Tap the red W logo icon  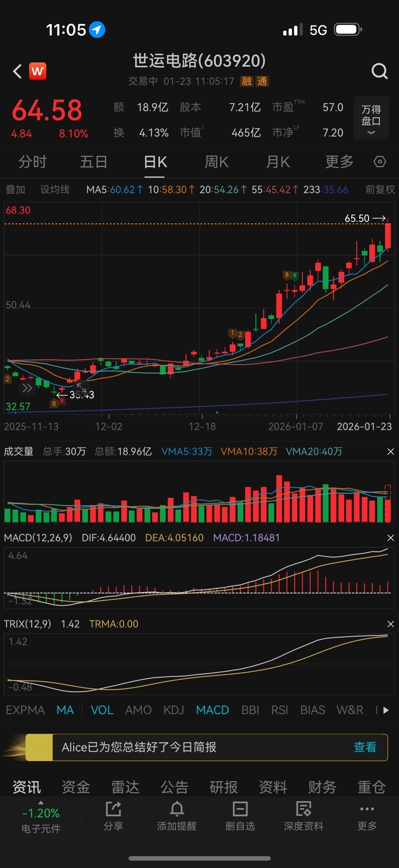38,71
